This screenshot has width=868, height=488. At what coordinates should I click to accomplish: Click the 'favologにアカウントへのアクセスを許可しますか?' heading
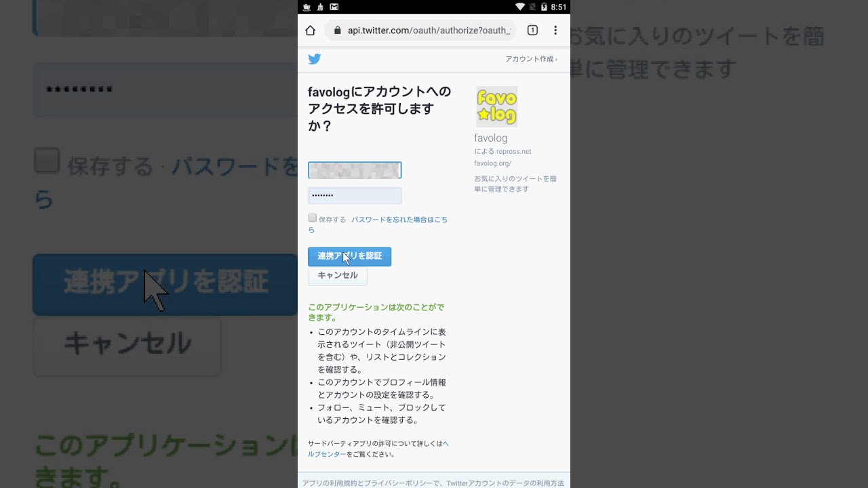379,108
